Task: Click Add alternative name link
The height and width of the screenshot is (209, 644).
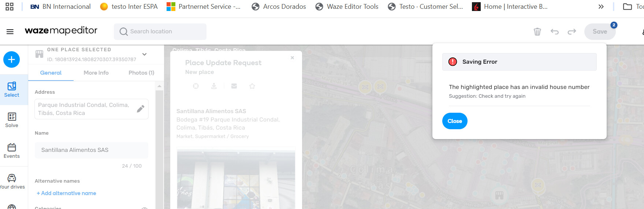Action: pyautogui.click(x=66, y=193)
